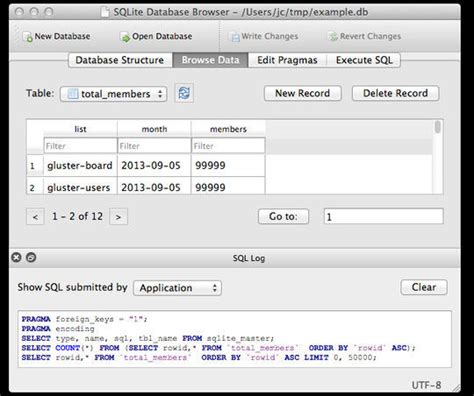Sort by the month column header

coord(154,129)
